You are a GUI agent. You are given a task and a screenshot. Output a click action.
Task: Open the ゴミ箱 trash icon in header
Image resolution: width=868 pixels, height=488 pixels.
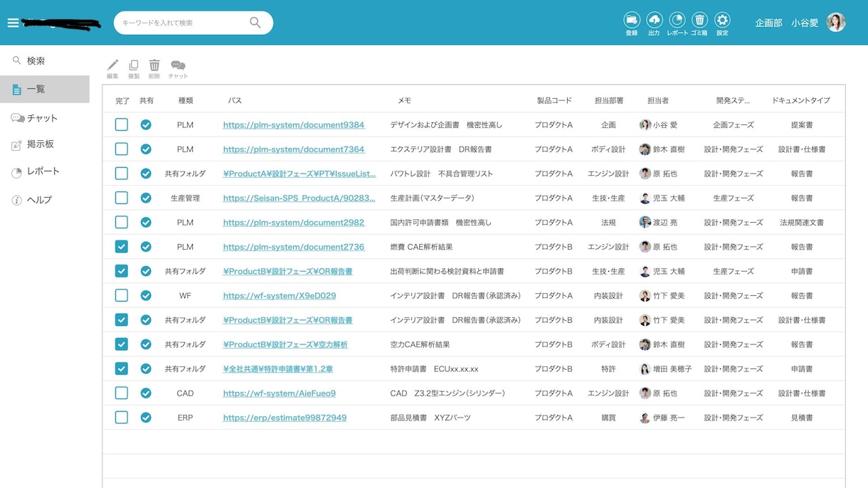pos(699,20)
